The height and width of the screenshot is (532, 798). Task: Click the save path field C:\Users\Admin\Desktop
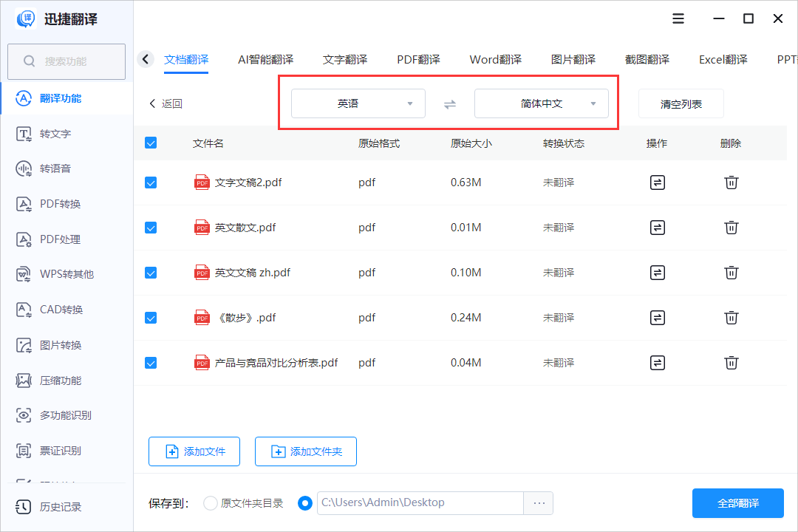click(x=420, y=503)
